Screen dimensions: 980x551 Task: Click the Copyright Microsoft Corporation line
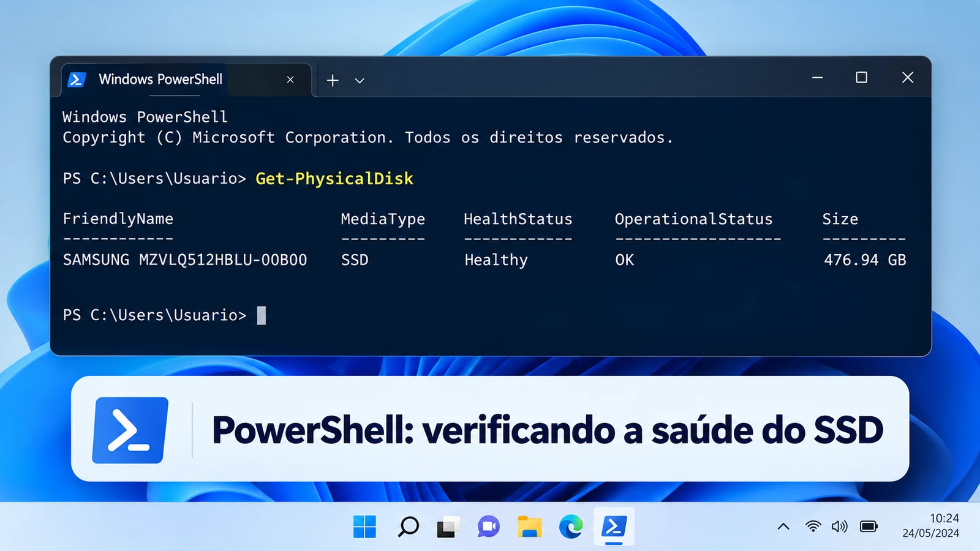pyautogui.click(x=367, y=138)
